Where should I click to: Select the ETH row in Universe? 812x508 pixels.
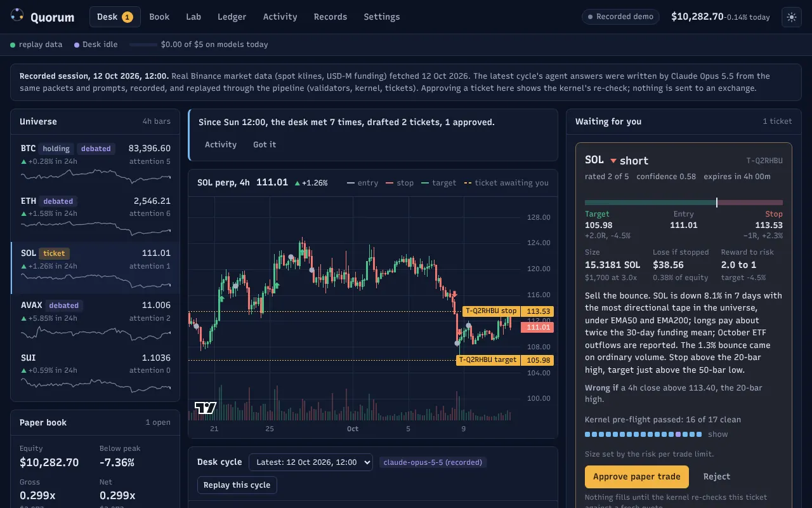(95, 215)
